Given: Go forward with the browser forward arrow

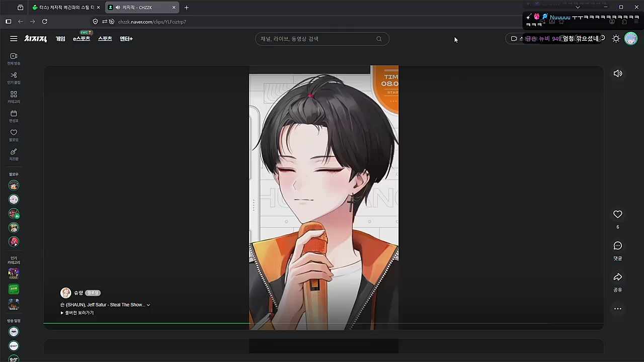Looking at the screenshot, I should tap(33, 22).
